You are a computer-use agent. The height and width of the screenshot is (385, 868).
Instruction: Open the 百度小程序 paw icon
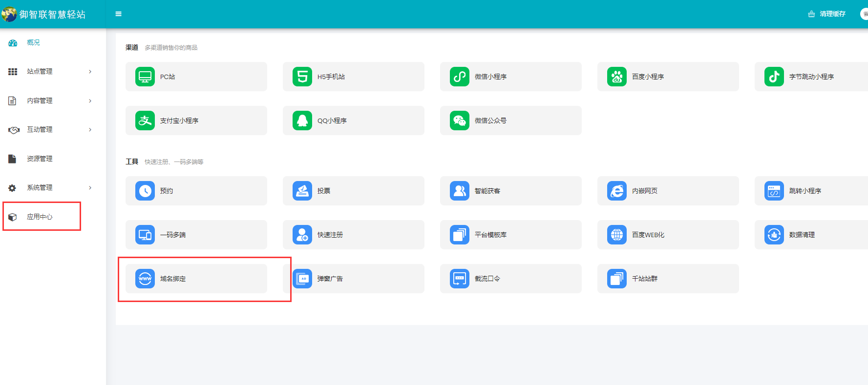pyautogui.click(x=617, y=77)
